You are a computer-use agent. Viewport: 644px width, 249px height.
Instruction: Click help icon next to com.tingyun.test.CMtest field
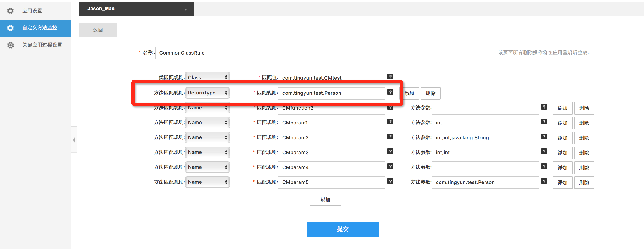pos(390,77)
